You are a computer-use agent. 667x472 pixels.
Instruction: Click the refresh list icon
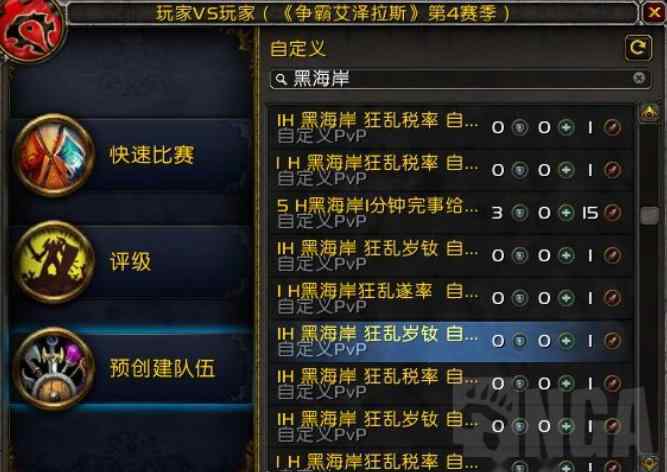[x=638, y=48]
